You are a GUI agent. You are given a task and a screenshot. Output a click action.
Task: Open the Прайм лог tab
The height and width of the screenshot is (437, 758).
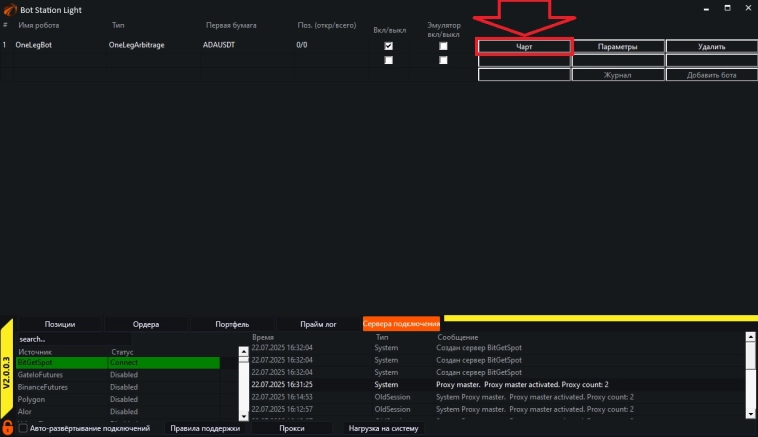pyautogui.click(x=319, y=324)
